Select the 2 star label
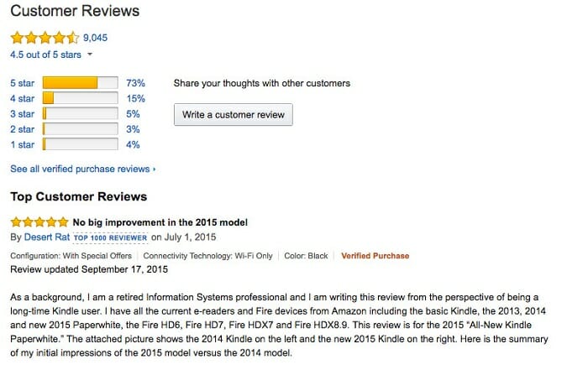Image resolution: width=588 pixels, height=370 pixels. (x=22, y=129)
